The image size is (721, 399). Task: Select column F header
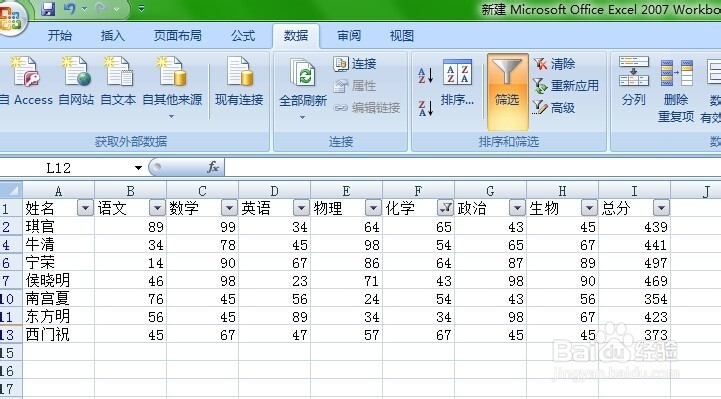click(418, 190)
